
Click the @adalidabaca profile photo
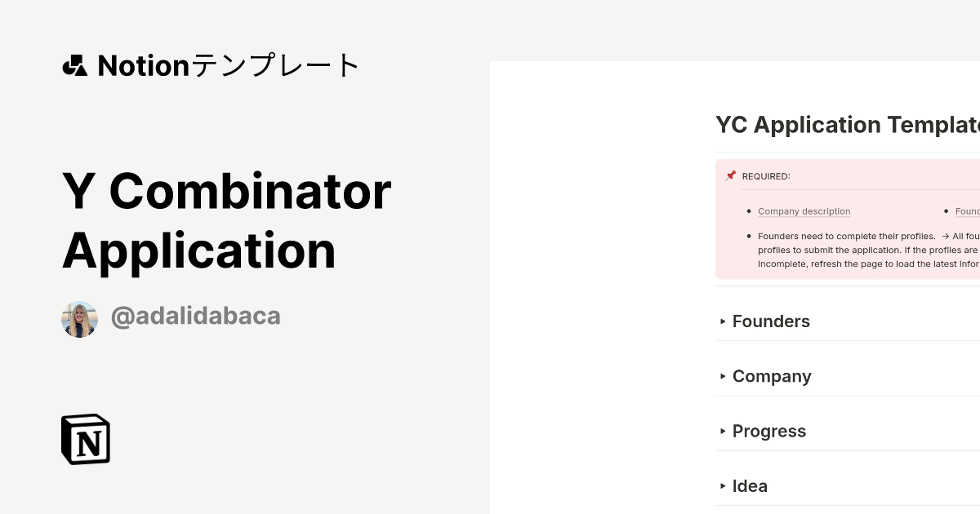(x=79, y=318)
